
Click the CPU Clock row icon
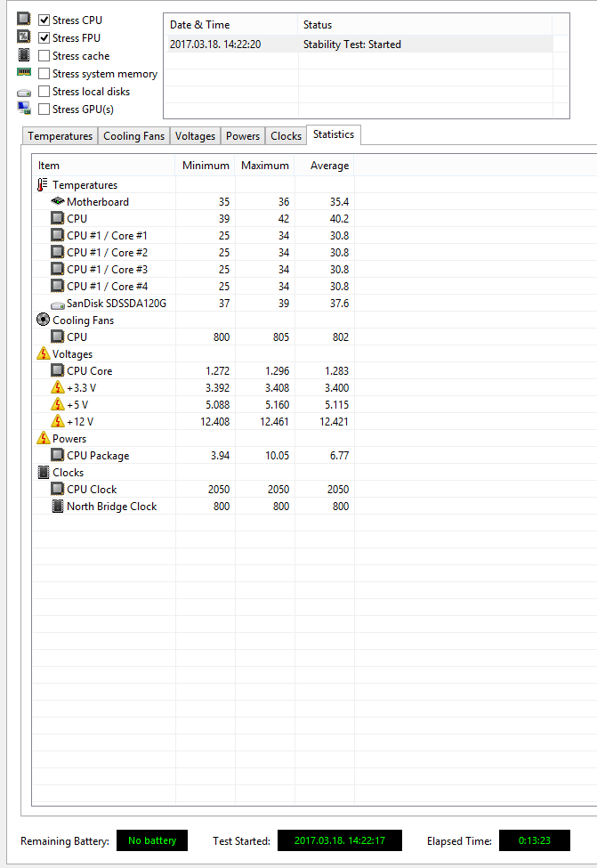click(58, 489)
